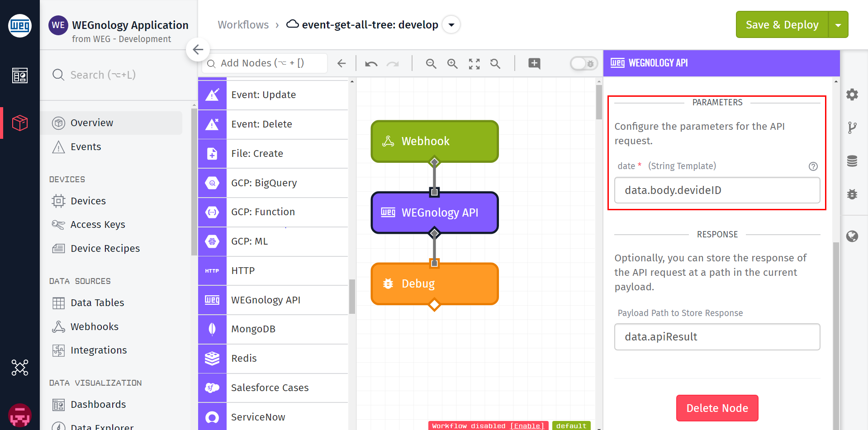868x430 pixels.
Task: Collapse the sidebar with the back arrow
Action: [198, 49]
